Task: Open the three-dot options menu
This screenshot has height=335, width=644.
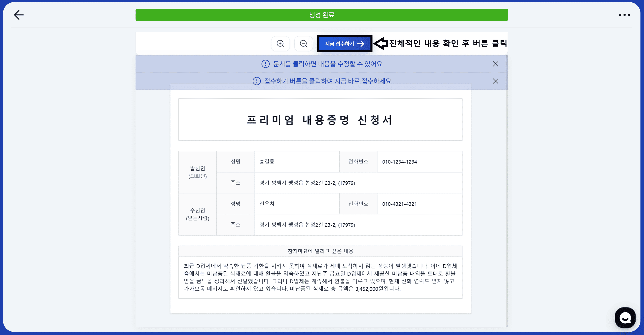Action: (625, 15)
